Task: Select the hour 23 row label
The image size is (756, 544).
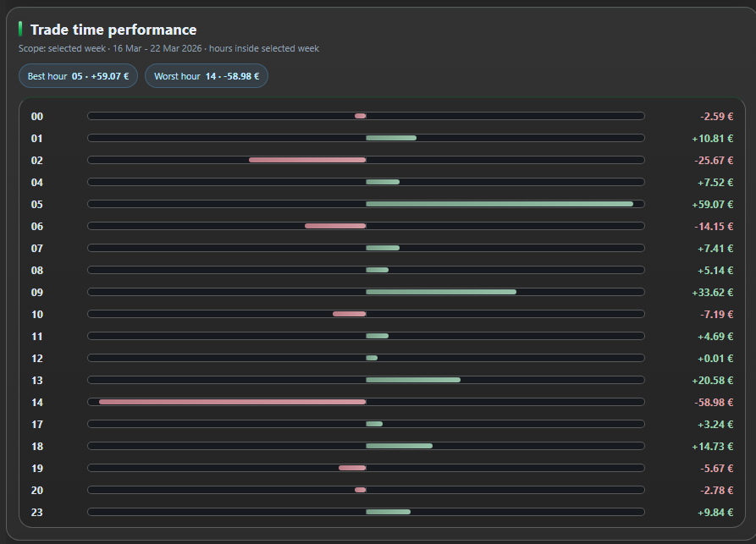Action: point(36,512)
